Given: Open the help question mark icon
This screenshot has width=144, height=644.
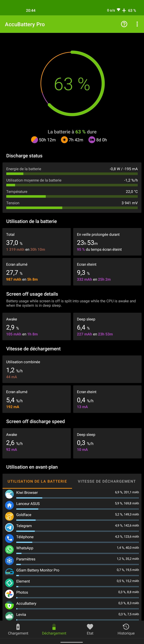Looking at the screenshot, I should [x=124, y=24].
